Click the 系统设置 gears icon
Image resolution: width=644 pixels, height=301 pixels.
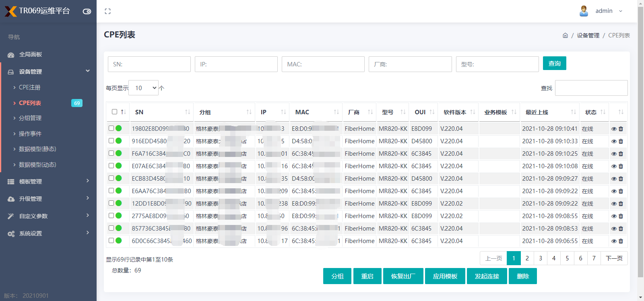tap(11, 234)
